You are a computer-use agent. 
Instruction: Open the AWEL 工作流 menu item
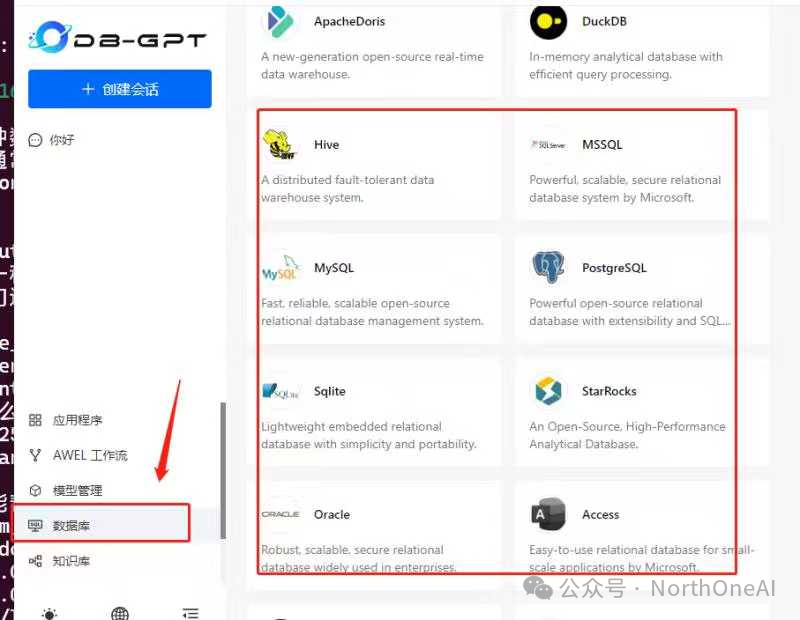pyautogui.click(x=90, y=455)
